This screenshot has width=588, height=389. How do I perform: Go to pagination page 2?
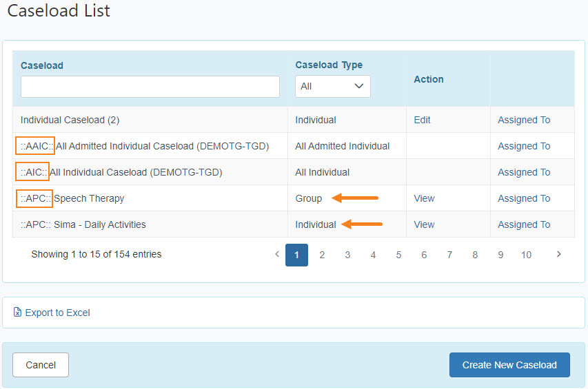322,255
